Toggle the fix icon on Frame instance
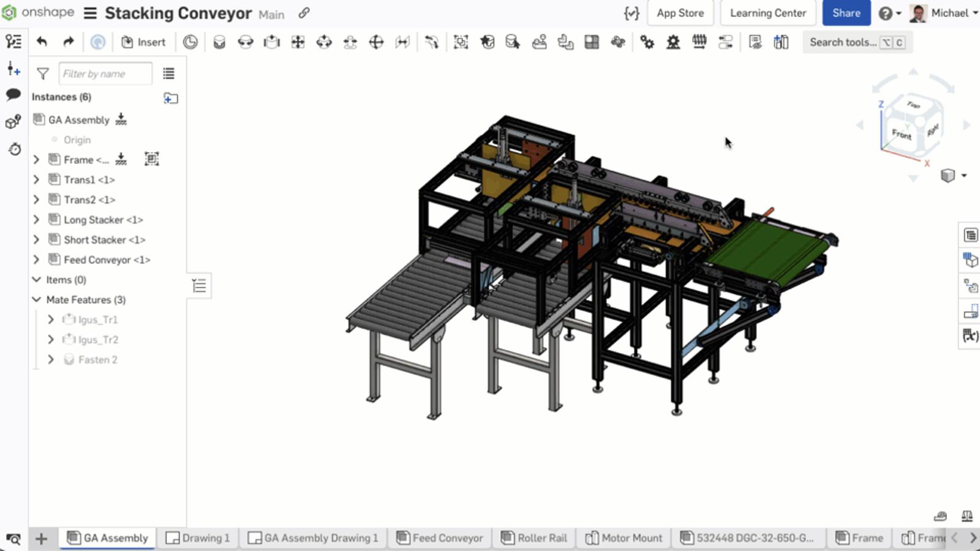Image resolution: width=980 pixels, height=551 pixels. 121,159
